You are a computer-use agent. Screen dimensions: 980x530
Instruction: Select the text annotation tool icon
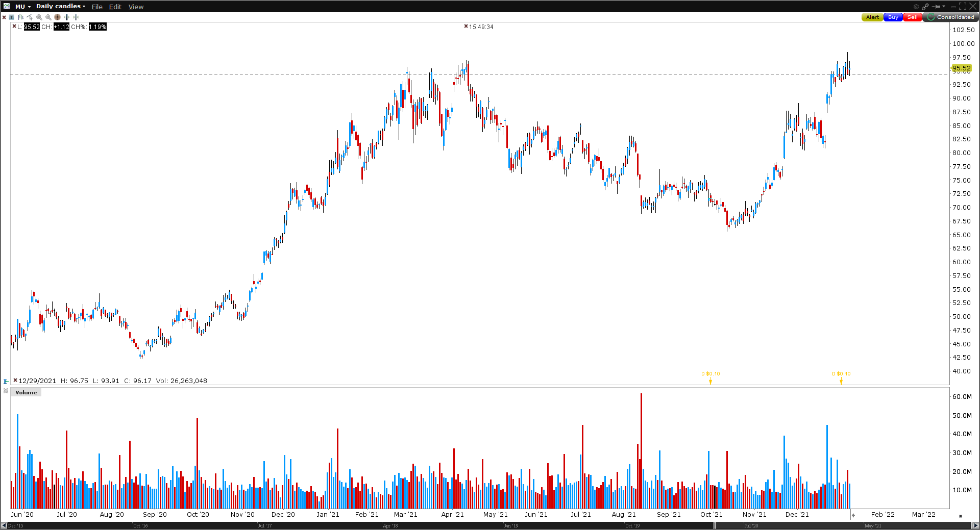click(x=11, y=17)
